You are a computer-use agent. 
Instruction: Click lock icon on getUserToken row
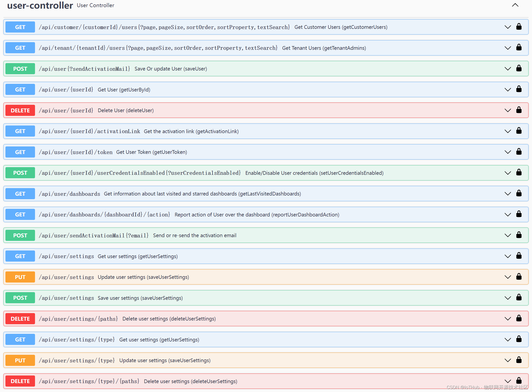pyautogui.click(x=519, y=152)
